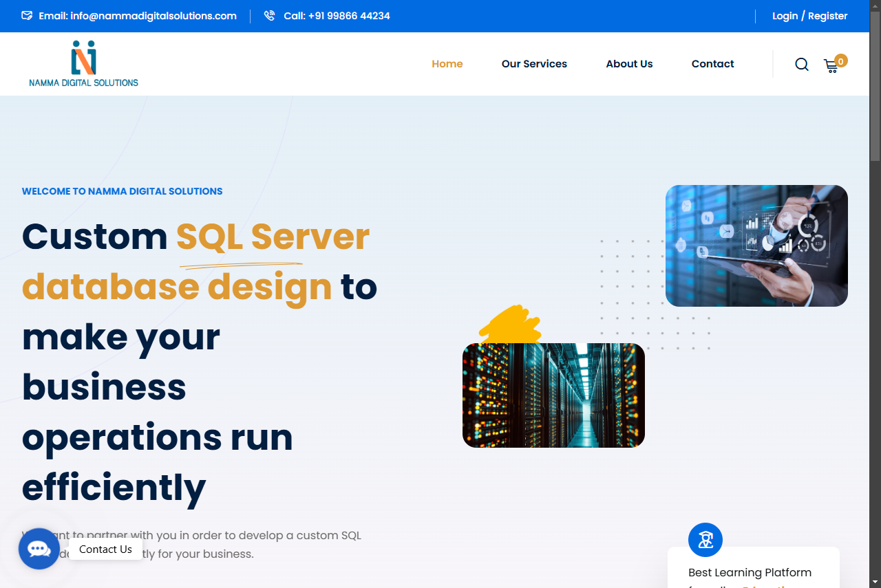
Task: Click the Login / Register link
Action: [x=810, y=16]
